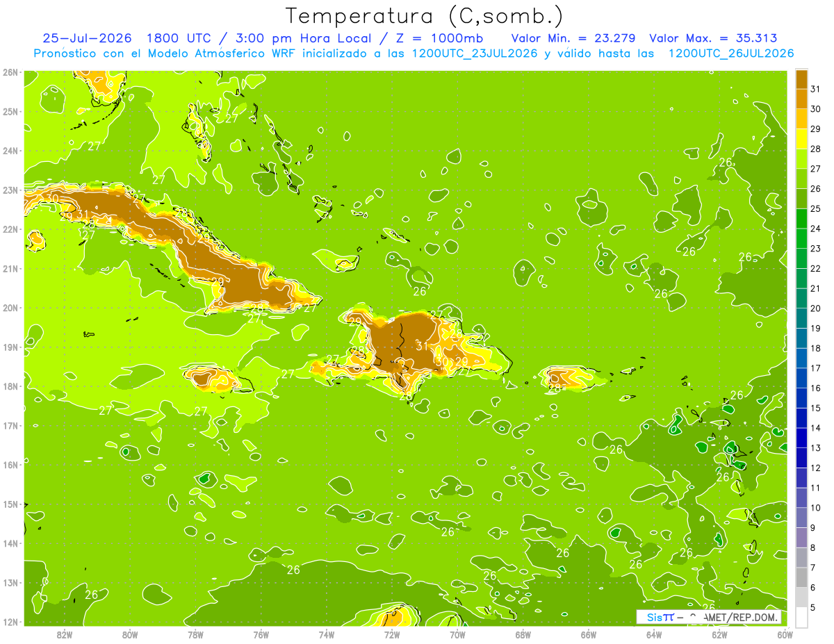The image size is (834, 644).
Task: Click the "17N" latitude axis label
Action: pos(10,425)
